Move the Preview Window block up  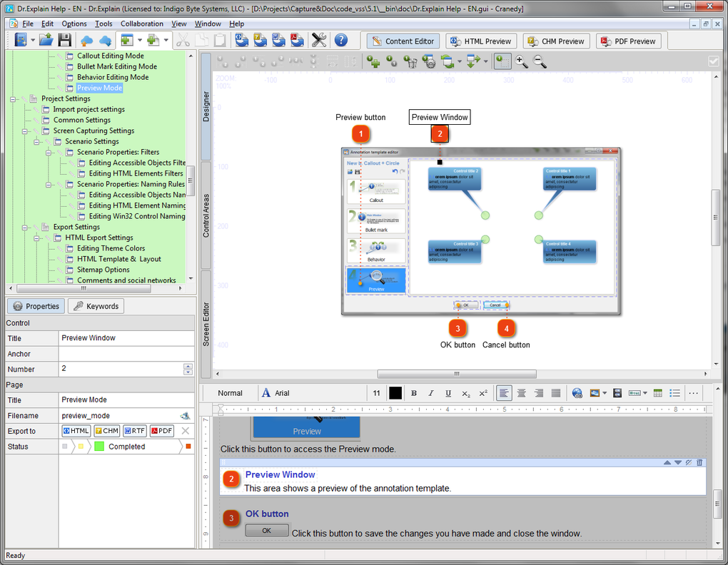[667, 462]
